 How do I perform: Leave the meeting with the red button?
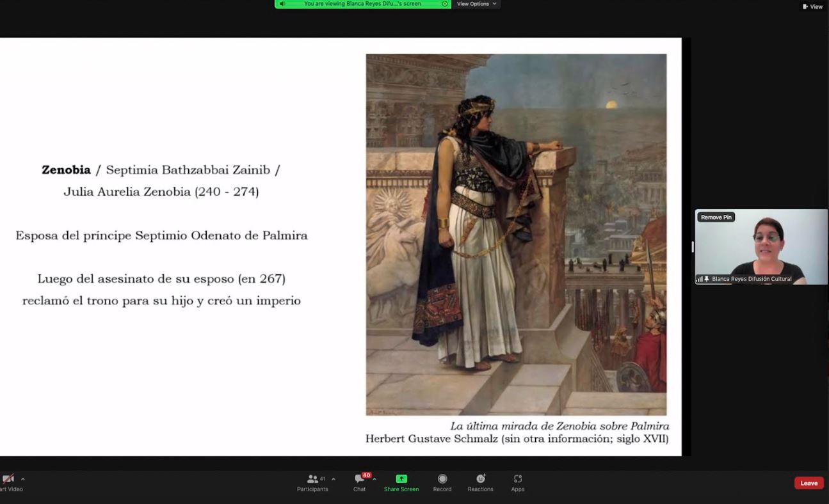(x=809, y=483)
